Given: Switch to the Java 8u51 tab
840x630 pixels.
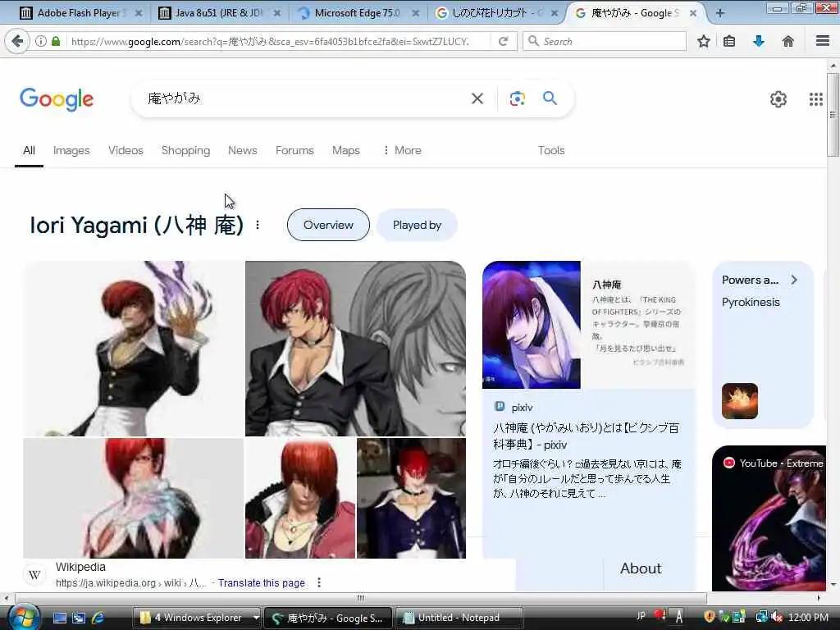Looking at the screenshot, I should pos(218,13).
